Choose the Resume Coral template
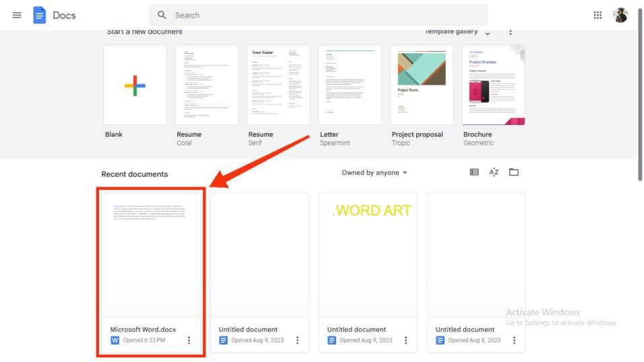The height and width of the screenshot is (362, 644). pos(207,85)
